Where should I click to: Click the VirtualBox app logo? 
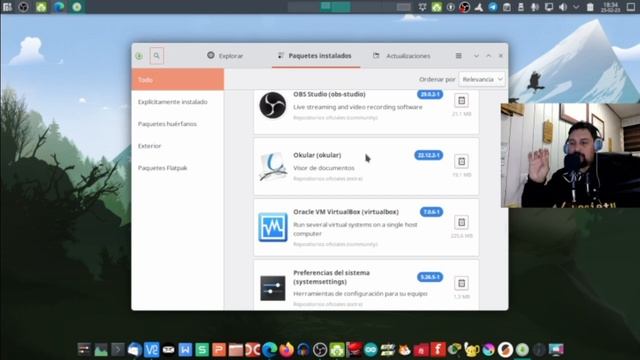click(273, 227)
